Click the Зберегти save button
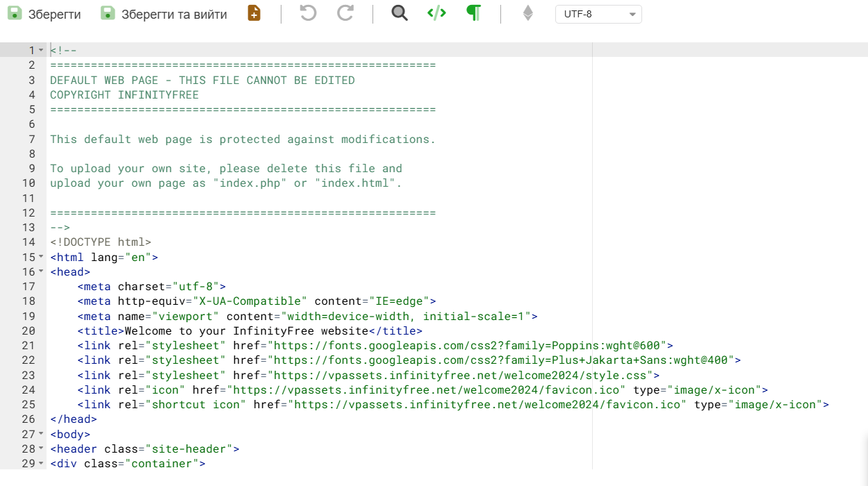The image size is (868, 486). (44, 14)
